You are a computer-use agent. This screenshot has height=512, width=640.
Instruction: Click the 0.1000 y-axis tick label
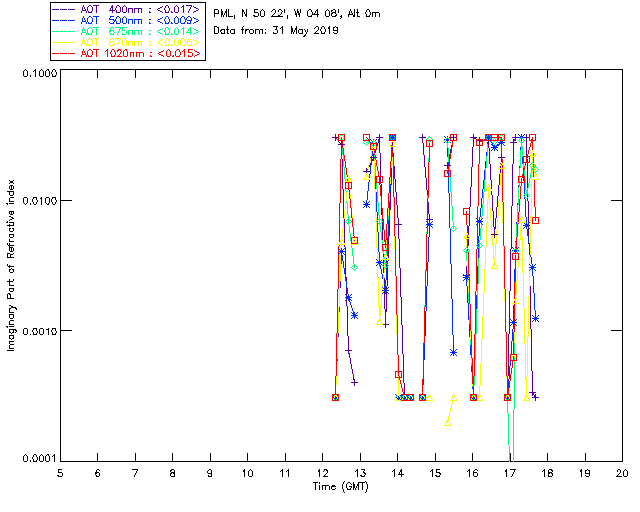(38, 73)
